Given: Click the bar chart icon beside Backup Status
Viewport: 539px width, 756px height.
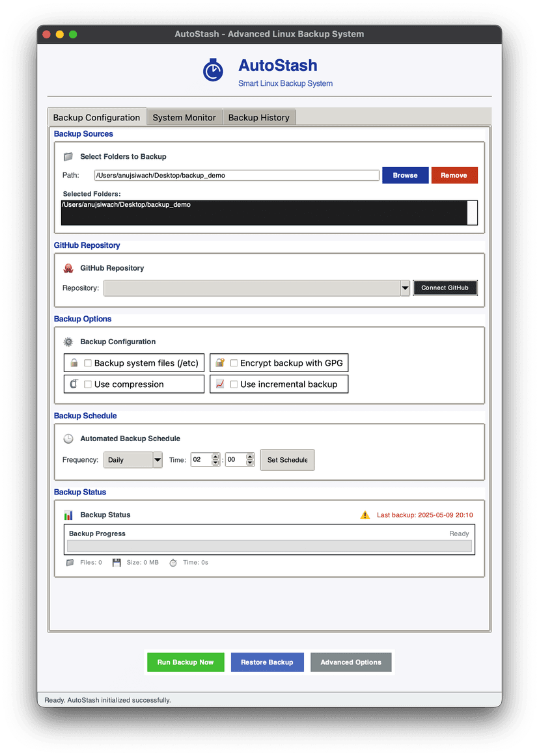Looking at the screenshot, I should (68, 515).
